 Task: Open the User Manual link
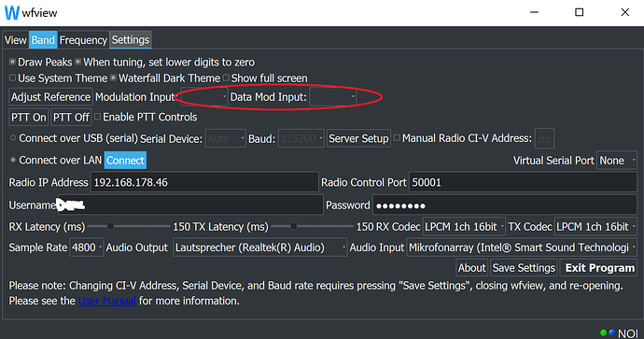pyautogui.click(x=106, y=301)
